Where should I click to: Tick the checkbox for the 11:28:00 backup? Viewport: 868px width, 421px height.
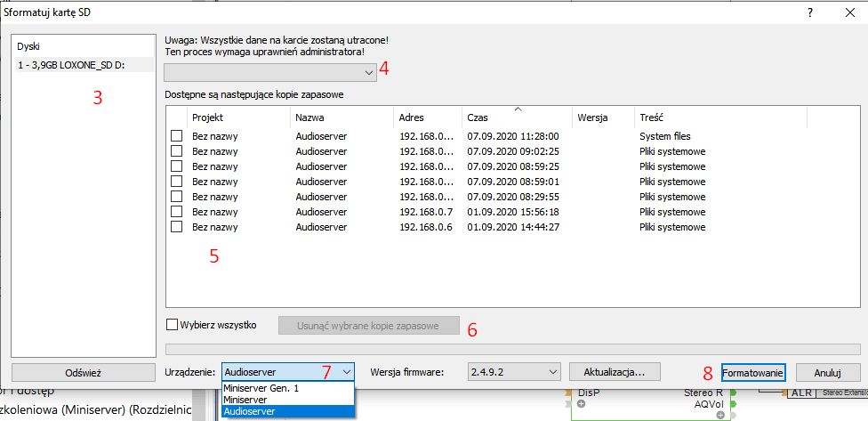pyautogui.click(x=177, y=136)
